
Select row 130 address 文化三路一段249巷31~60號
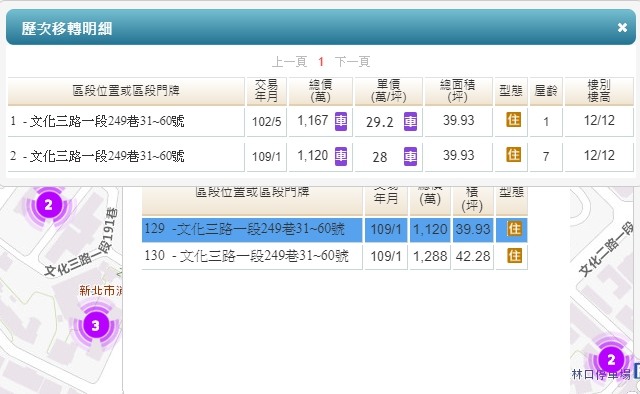pyautogui.click(x=264, y=256)
